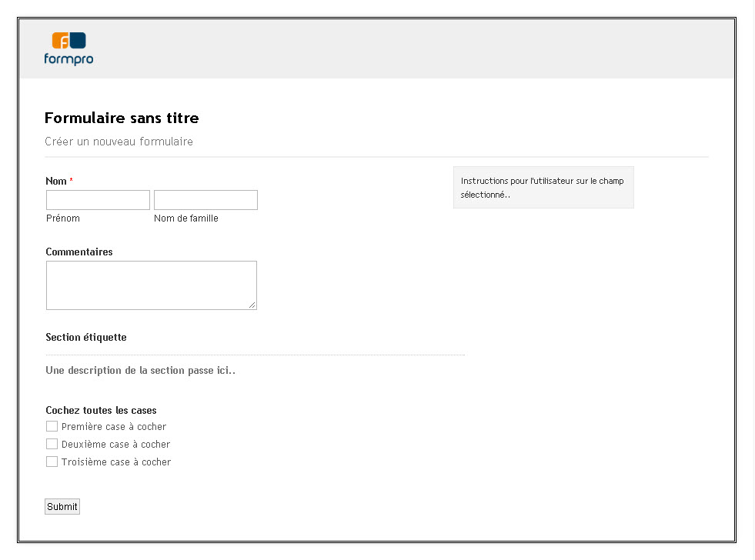Image resolution: width=755 pixels, height=560 pixels.
Task: Click the user instructions hint box
Action: click(x=543, y=188)
